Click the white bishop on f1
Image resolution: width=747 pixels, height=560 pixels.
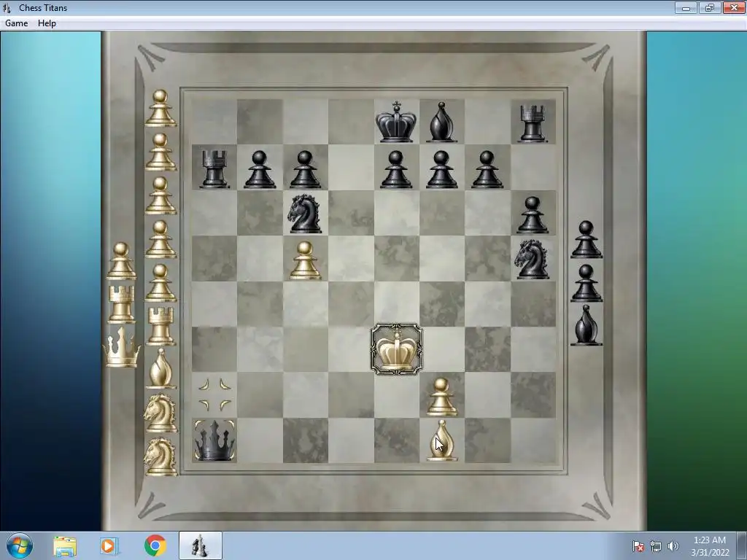pyautogui.click(x=441, y=440)
